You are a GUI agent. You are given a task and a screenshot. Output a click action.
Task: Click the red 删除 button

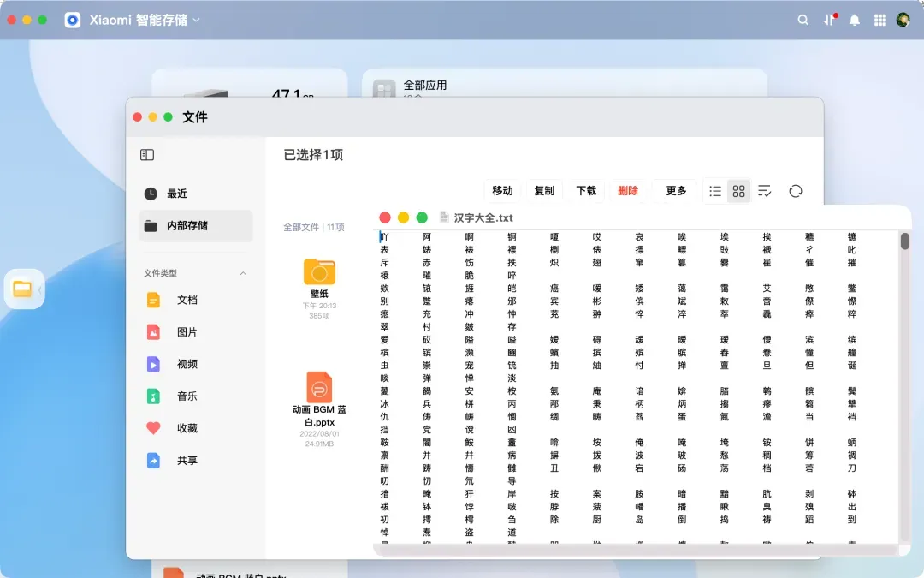click(628, 190)
